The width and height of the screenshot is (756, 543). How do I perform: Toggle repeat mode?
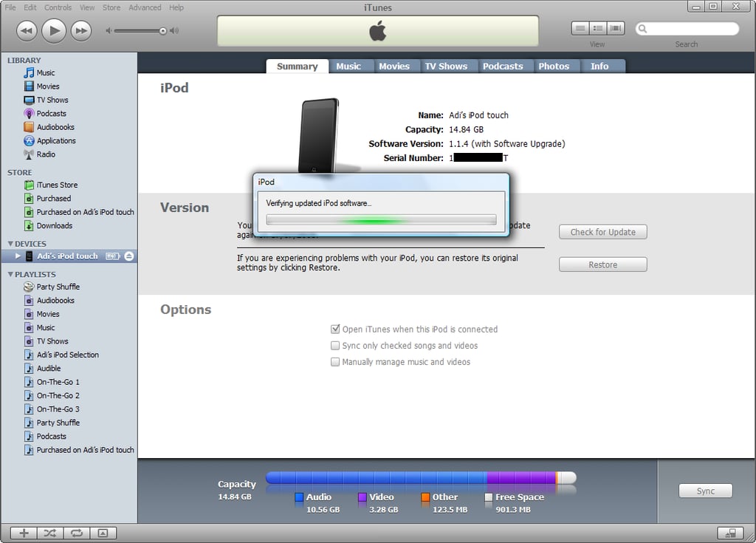[77, 533]
